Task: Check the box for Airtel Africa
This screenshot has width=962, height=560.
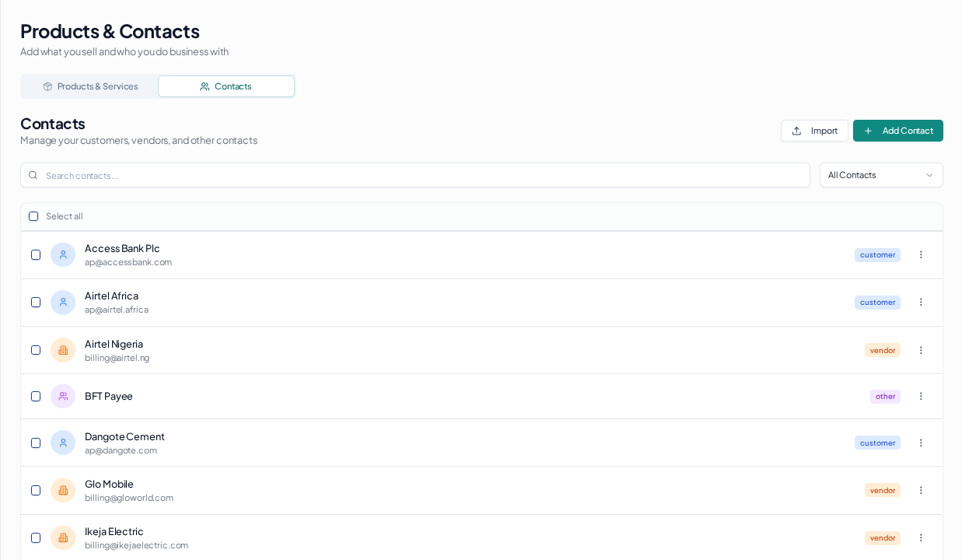Action: pos(36,303)
